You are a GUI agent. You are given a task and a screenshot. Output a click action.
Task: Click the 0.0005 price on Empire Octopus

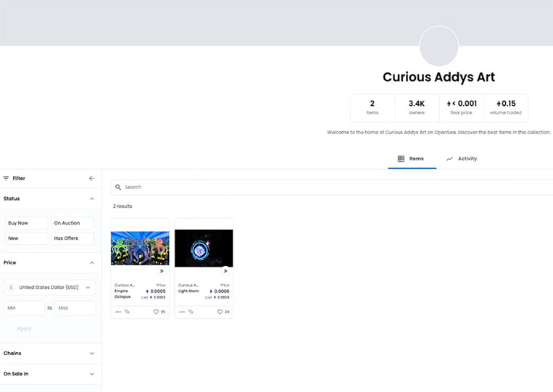[x=156, y=291]
